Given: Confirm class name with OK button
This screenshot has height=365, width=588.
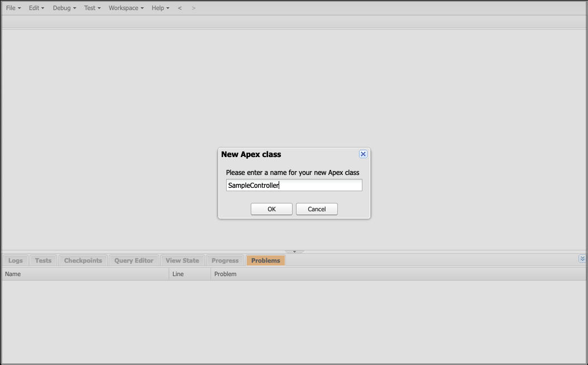Looking at the screenshot, I should (x=271, y=209).
